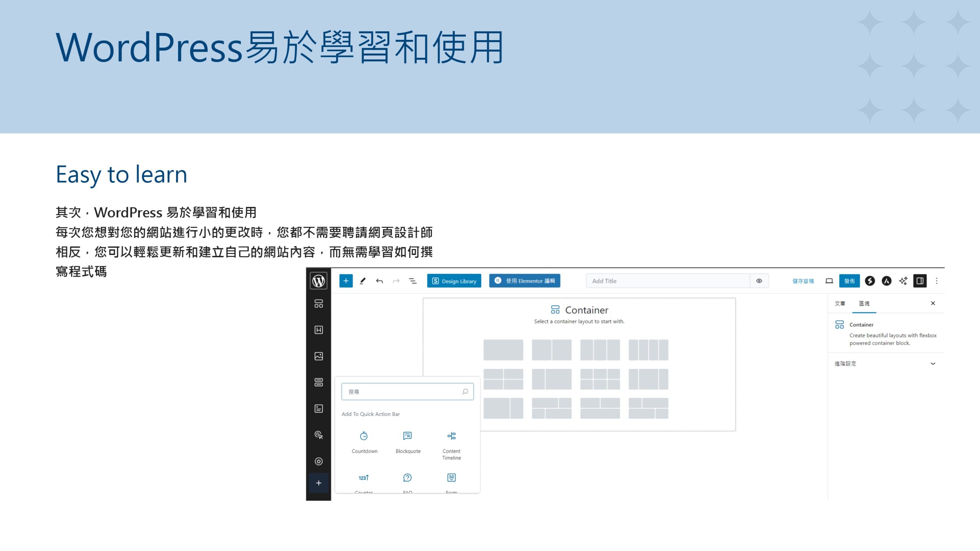Add the Form block icon

(x=451, y=478)
